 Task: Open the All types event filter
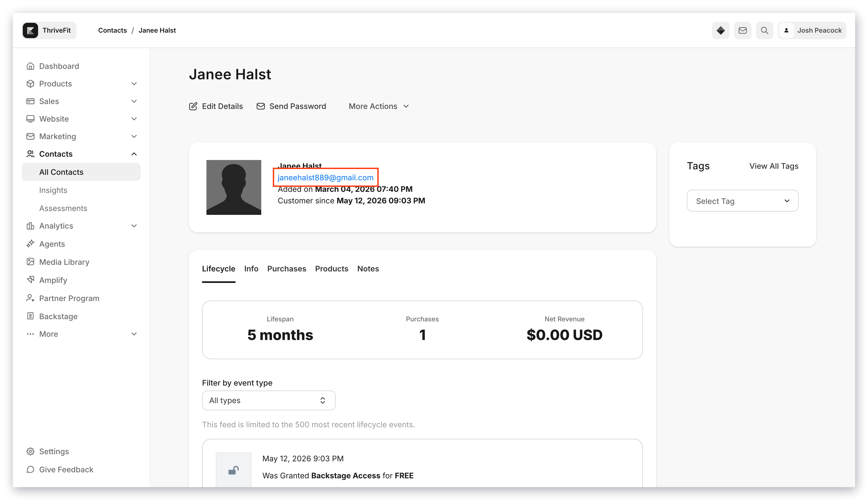click(x=269, y=400)
